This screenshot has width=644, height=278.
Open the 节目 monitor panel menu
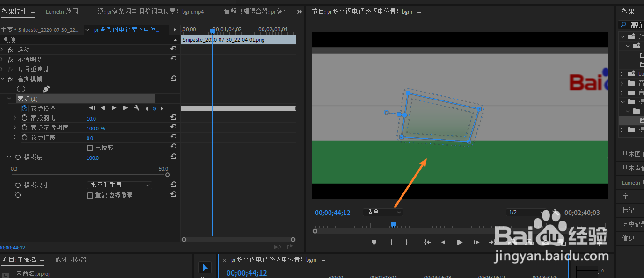pos(419,12)
